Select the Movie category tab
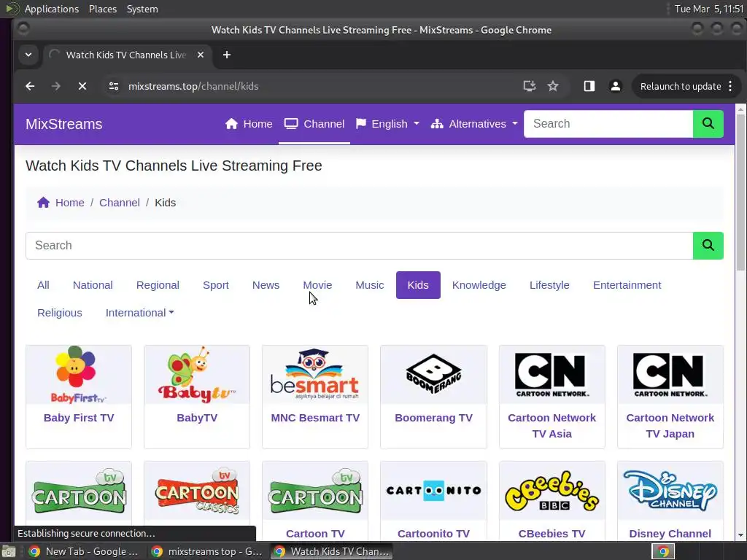 (317, 285)
